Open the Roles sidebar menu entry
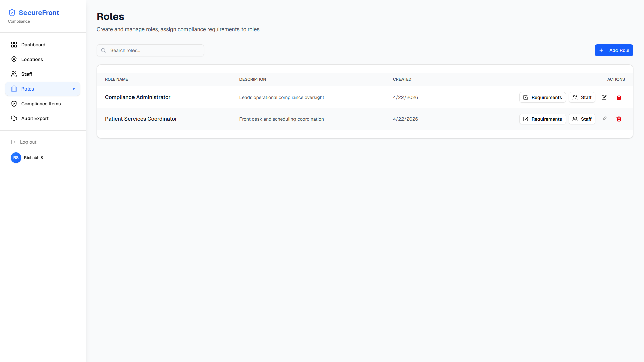644x362 pixels. pos(28,89)
